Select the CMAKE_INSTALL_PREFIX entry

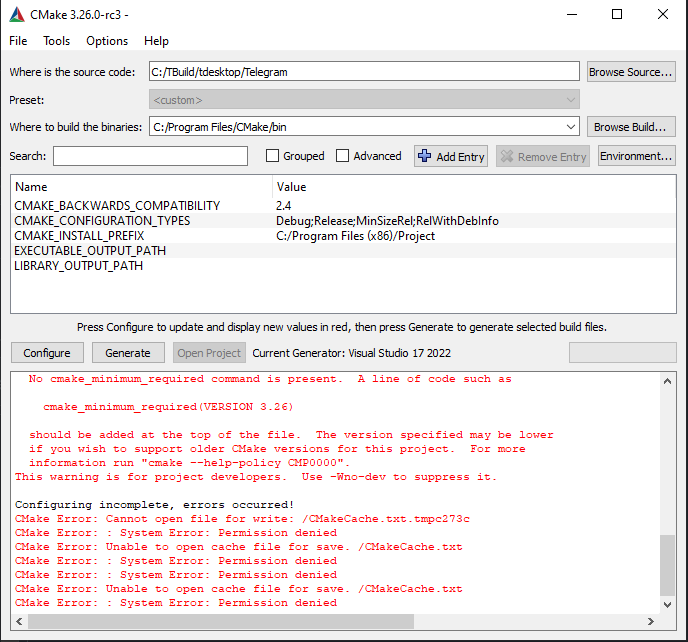pyautogui.click(x=79, y=236)
